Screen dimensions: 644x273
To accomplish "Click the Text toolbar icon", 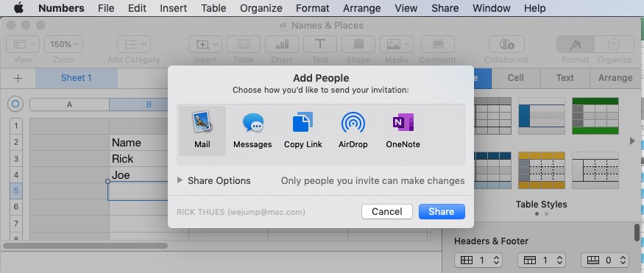I will coord(320,44).
